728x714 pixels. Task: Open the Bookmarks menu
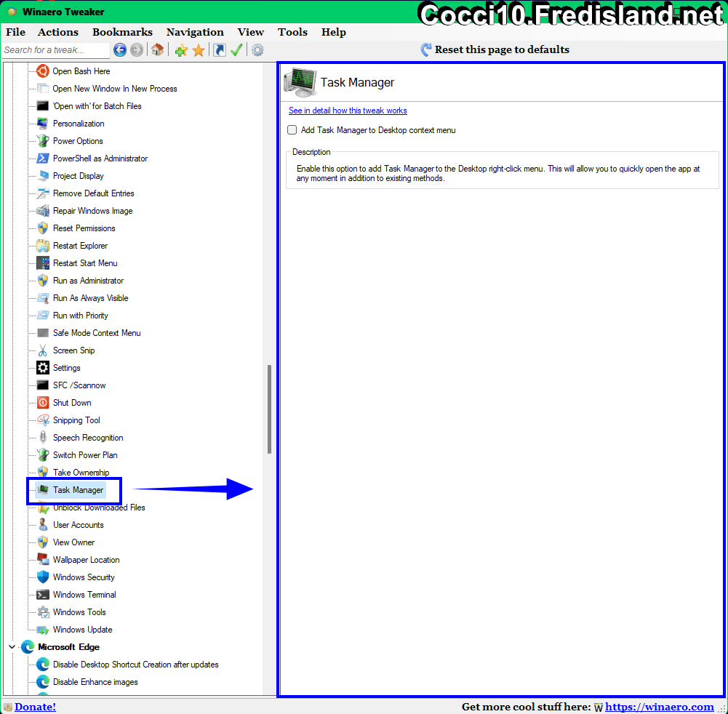tap(122, 32)
